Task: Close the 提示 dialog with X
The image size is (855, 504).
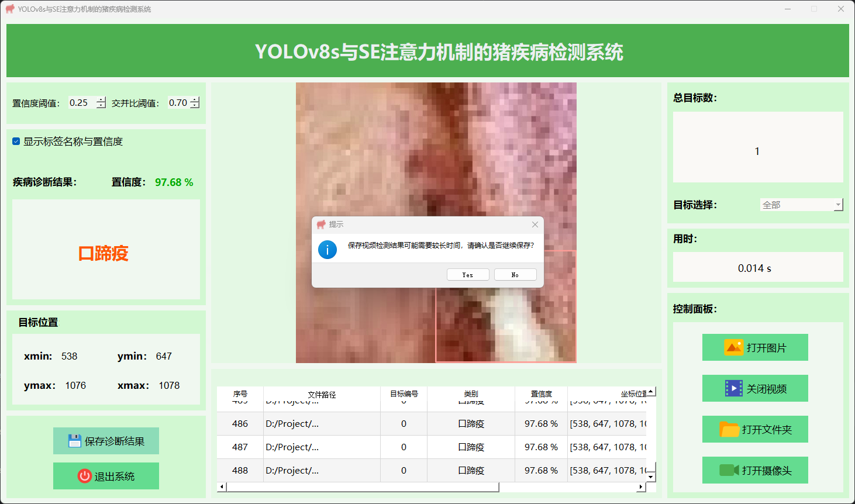Action: pos(535,225)
